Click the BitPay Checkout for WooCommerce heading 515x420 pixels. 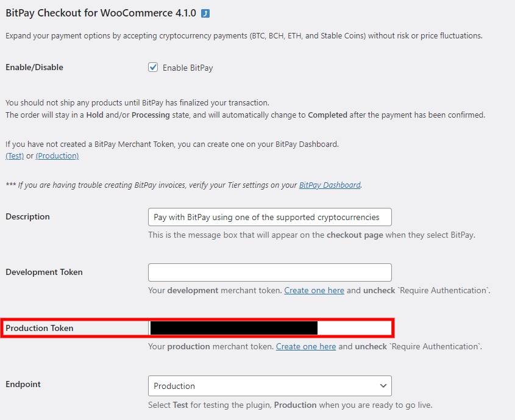(x=101, y=13)
